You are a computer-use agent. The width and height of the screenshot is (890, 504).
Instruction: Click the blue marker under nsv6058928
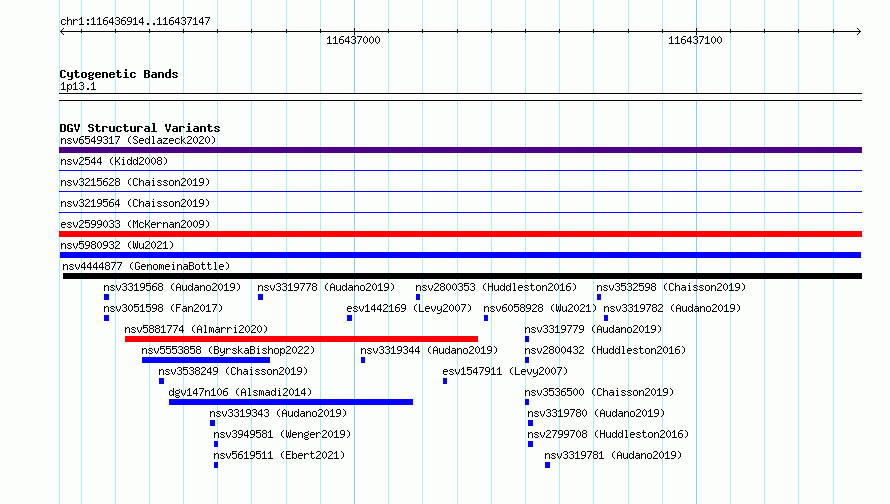pos(486,318)
